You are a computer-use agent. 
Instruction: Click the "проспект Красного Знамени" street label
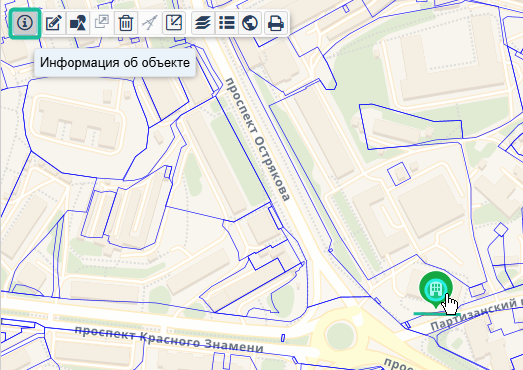pos(169,340)
